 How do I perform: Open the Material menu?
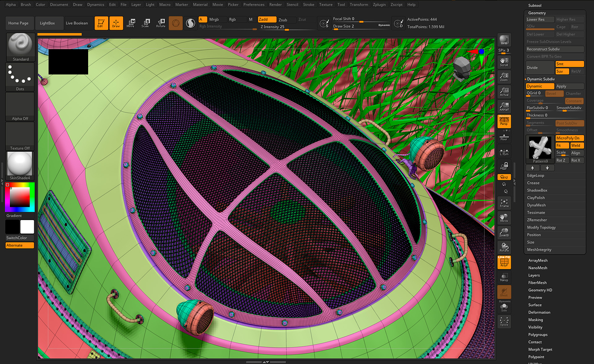pyautogui.click(x=200, y=4)
